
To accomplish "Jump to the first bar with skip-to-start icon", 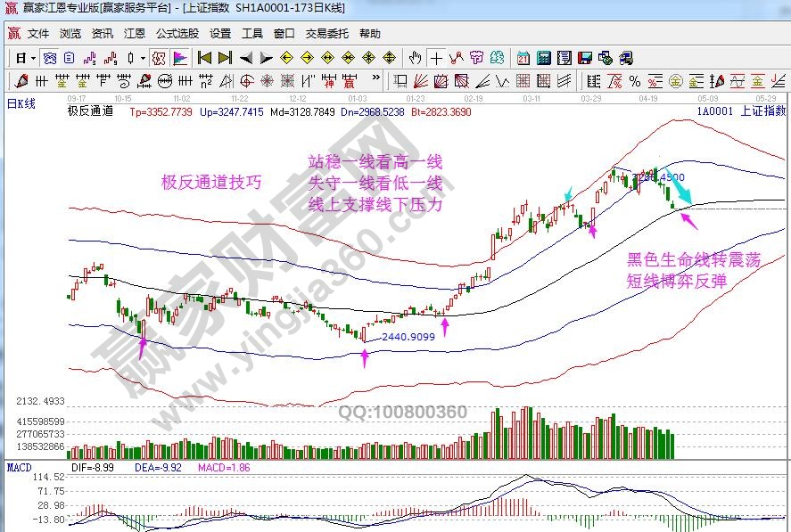I will (204, 58).
